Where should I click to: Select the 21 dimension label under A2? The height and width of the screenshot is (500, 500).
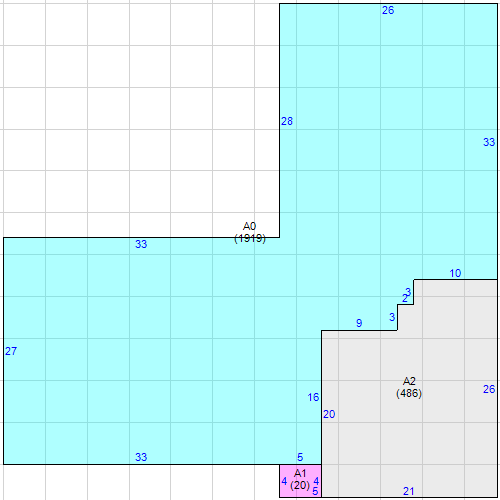pos(409,491)
